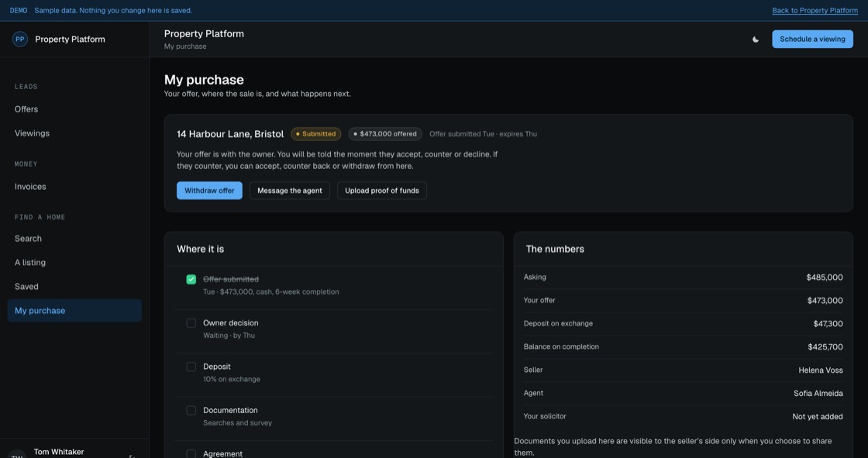Image resolution: width=868 pixels, height=458 pixels.
Task: Tick the Documentation step checkbox
Action: (x=191, y=411)
